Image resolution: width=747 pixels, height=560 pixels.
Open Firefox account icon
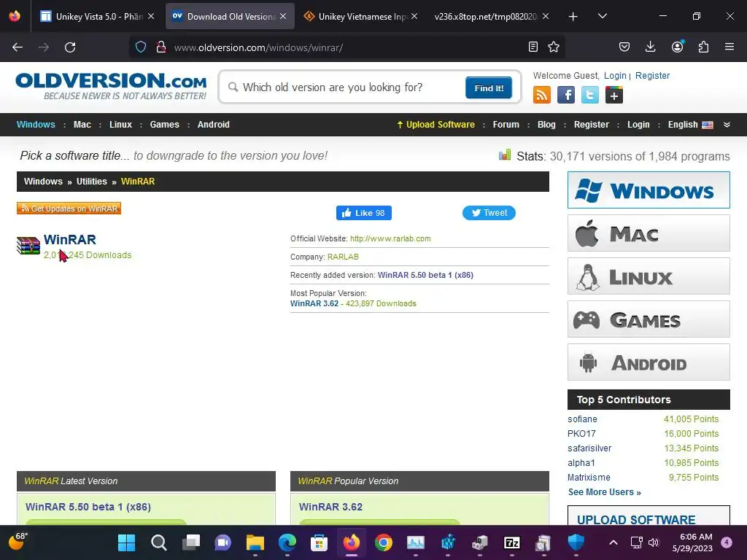pos(677,46)
